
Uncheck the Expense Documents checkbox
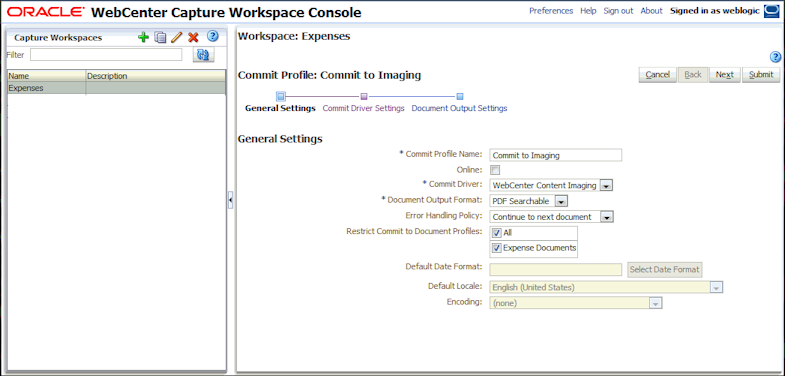(497, 248)
